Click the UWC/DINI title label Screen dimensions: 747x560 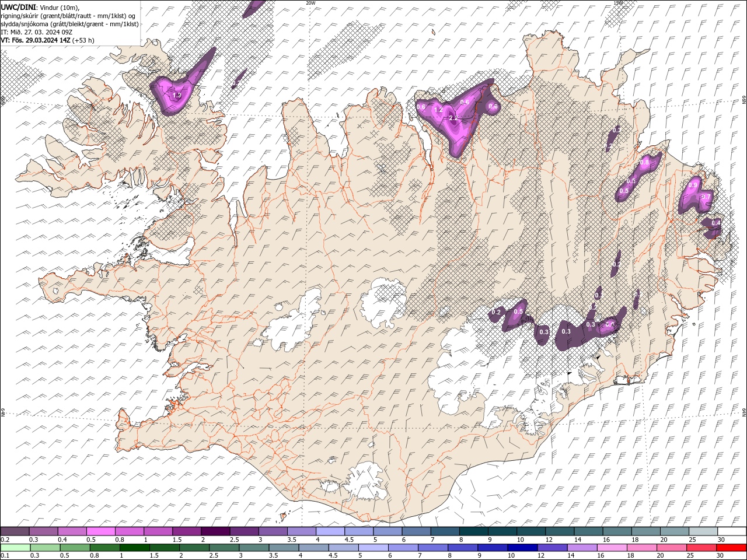point(18,7)
